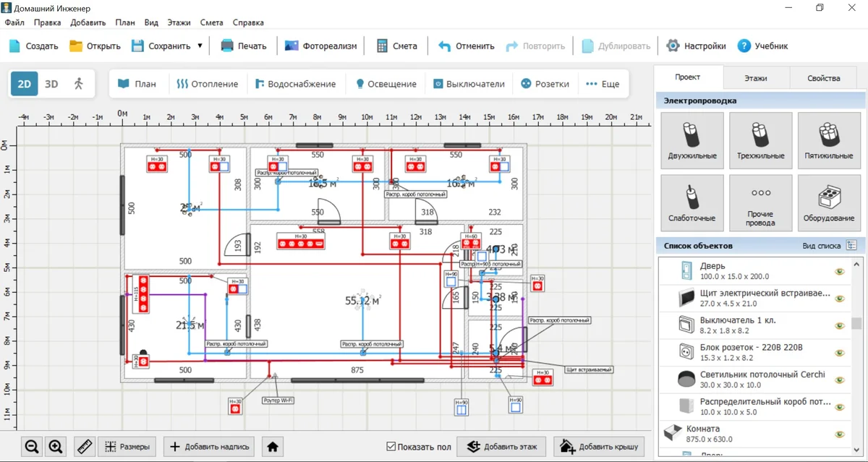Choose the Слаботочные low-voltage cable tool

692,202
